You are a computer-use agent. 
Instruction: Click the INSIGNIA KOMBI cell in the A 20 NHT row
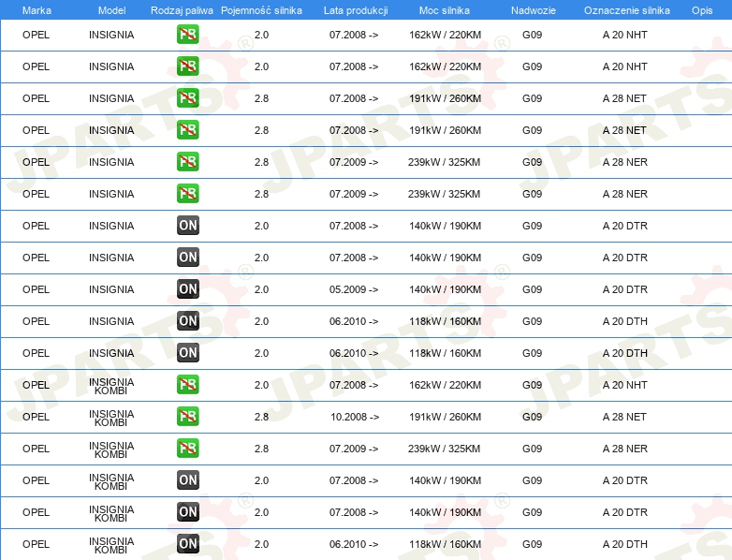coord(111,386)
